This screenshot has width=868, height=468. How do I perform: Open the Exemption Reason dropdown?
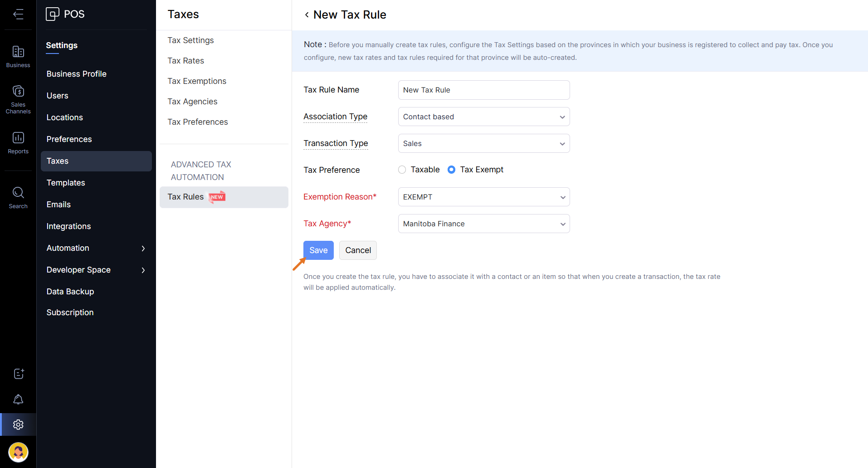pyautogui.click(x=483, y=197)
